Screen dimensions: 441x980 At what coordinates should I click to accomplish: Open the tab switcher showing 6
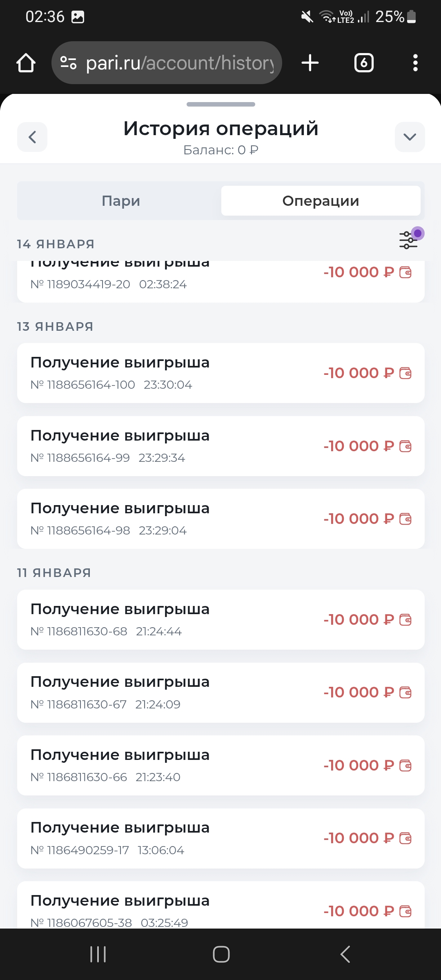click(364, 63)
